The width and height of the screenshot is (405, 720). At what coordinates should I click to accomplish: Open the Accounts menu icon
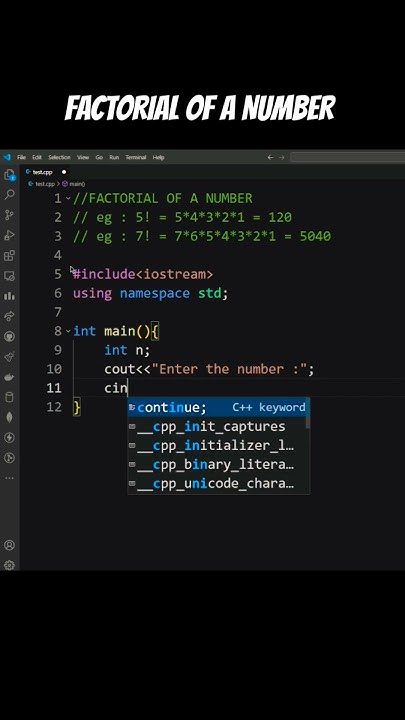coord(9,545)
